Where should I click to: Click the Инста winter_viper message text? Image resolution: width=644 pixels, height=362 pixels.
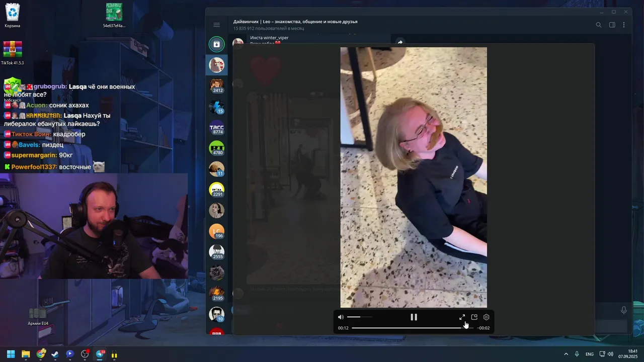[269, 38]
